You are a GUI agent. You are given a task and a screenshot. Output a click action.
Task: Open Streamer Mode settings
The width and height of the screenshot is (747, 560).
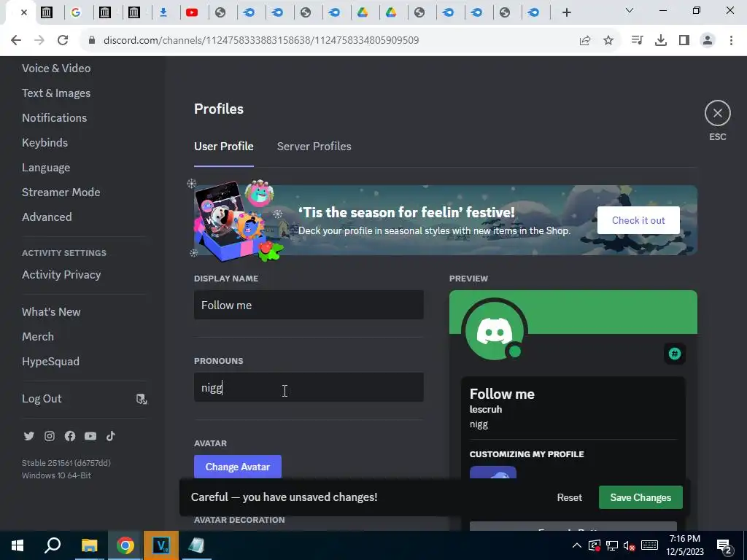[x=61, y=192]
